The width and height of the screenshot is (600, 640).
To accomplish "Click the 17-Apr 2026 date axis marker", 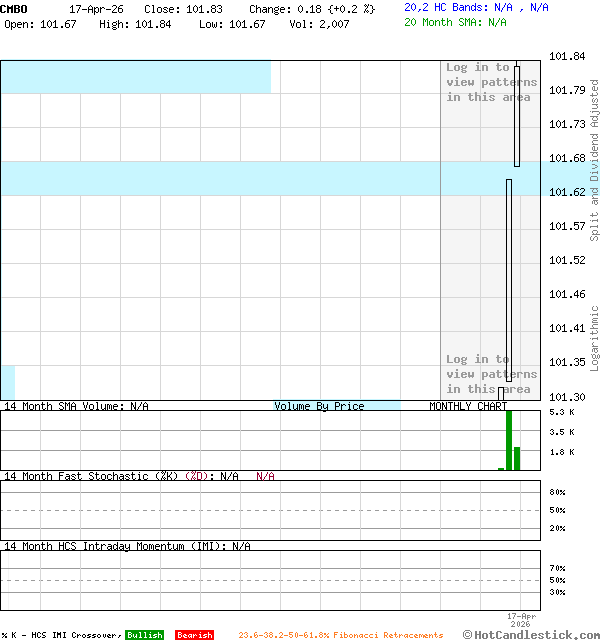I will (x=521, y=620).
